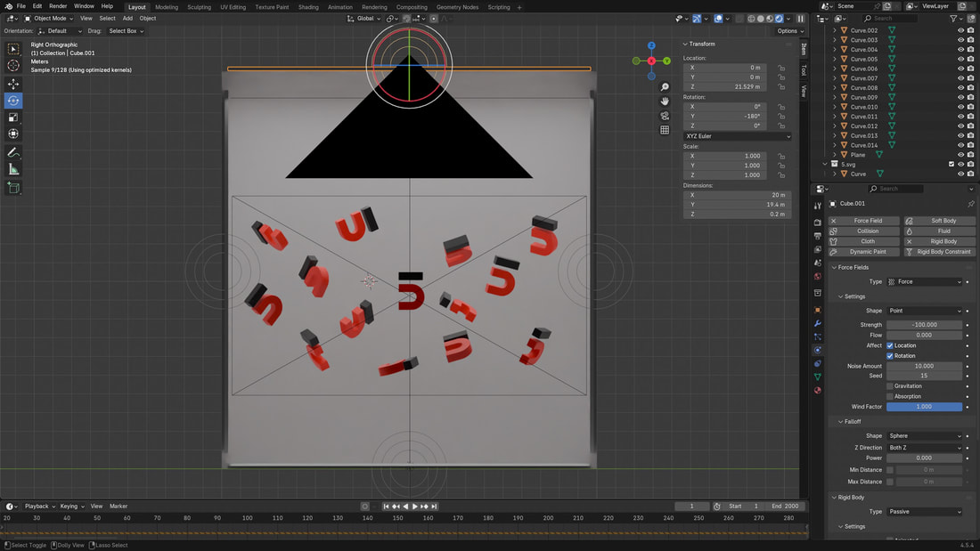This screenshot has width=980, height=551.
Task: Adjust the Wind Factor slider
Action: [924, 407]
